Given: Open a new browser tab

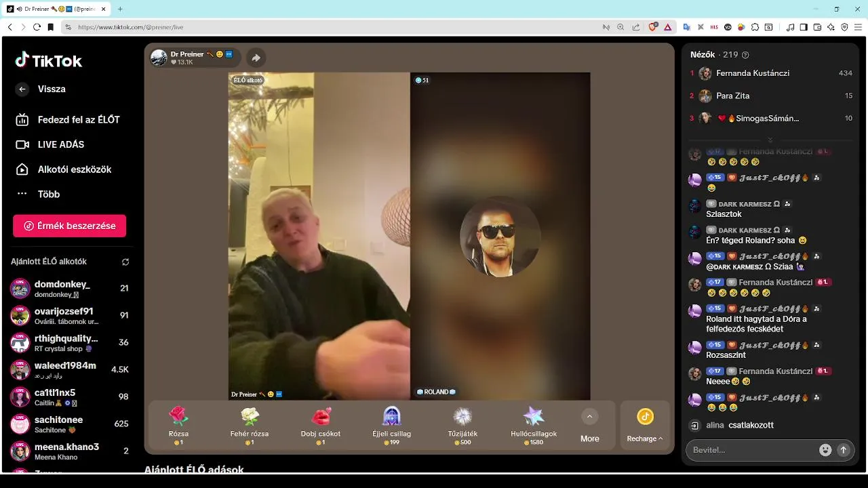Looking at the screenshot, I should point(120,9).
